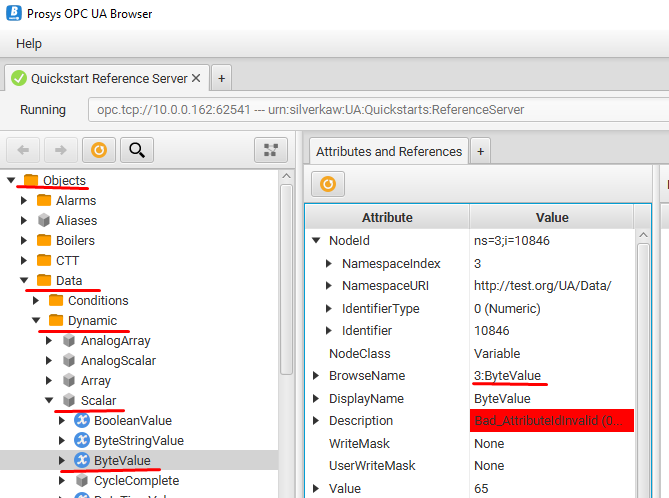Click the server address URL field
The width and height of the screenshot is (669, 498).
tap(375, 109)
